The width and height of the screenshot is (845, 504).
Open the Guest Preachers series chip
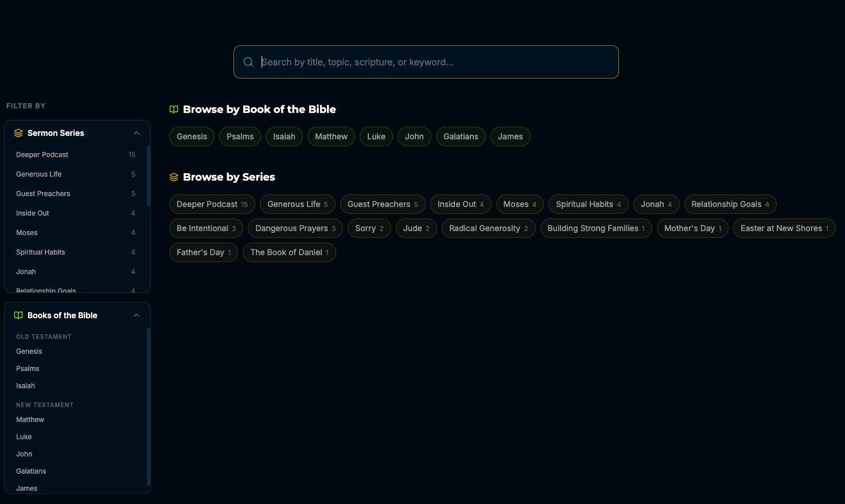383,204
